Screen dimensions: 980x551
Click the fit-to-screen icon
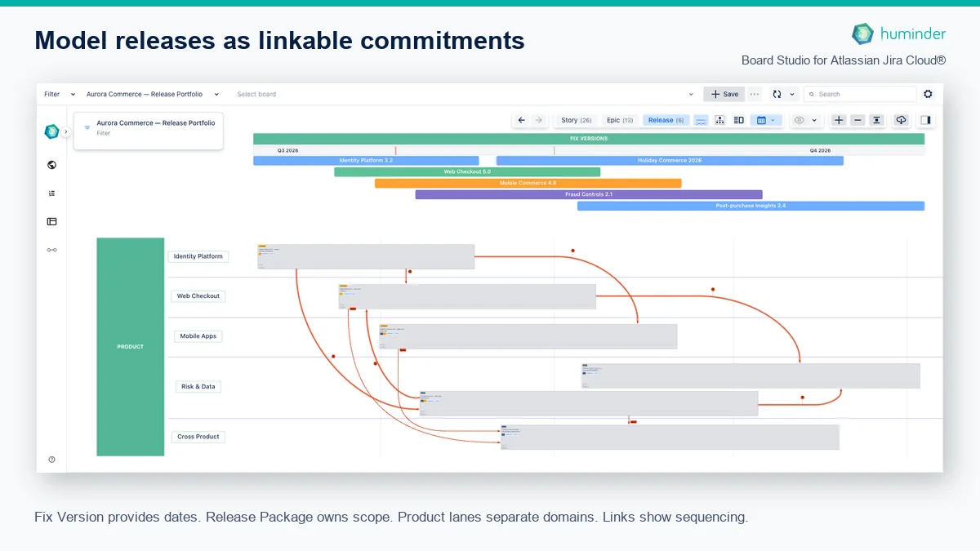click(x=876, y=120)
